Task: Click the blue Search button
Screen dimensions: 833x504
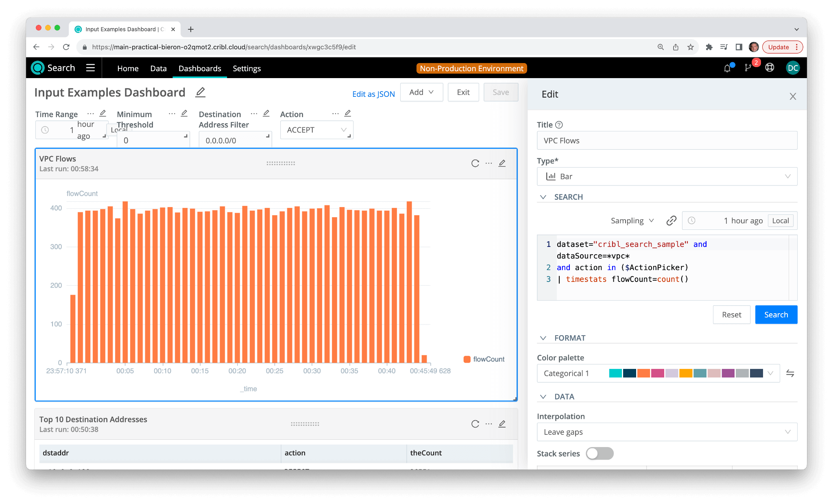Action: [776, 315]
